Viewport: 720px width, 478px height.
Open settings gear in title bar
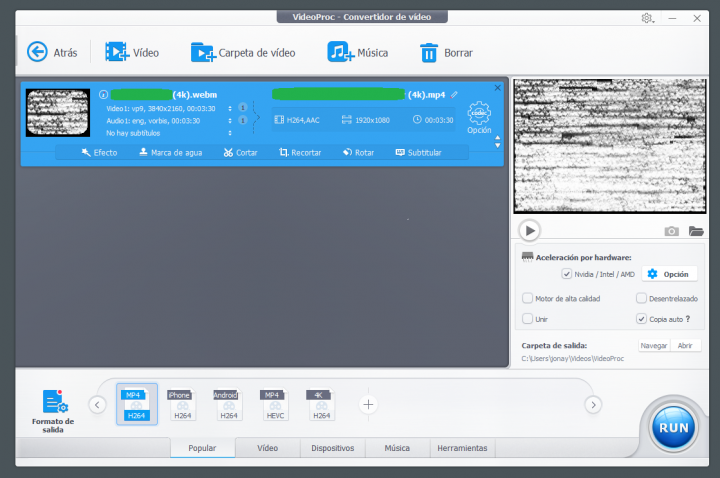647,18
